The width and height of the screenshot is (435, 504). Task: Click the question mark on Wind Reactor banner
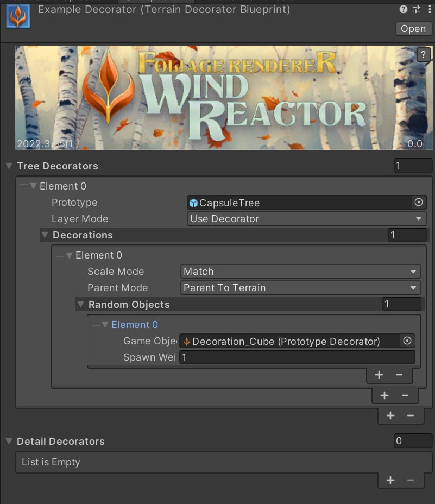(x=423, y=54)
